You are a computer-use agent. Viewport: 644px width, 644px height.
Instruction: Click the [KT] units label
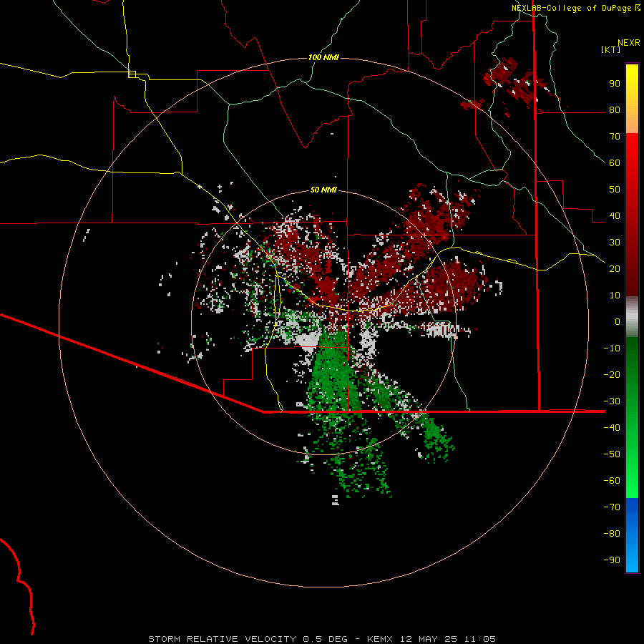610,49
